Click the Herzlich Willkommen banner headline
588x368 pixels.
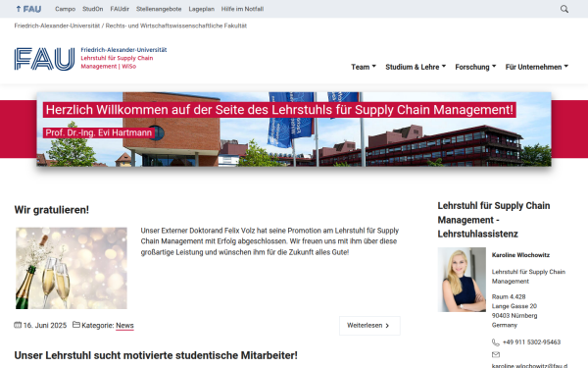(279, 110)
